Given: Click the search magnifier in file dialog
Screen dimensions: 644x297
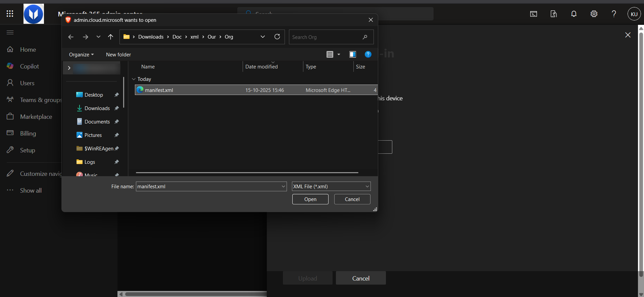Looking at the screenshot, I should pos(365,37).
